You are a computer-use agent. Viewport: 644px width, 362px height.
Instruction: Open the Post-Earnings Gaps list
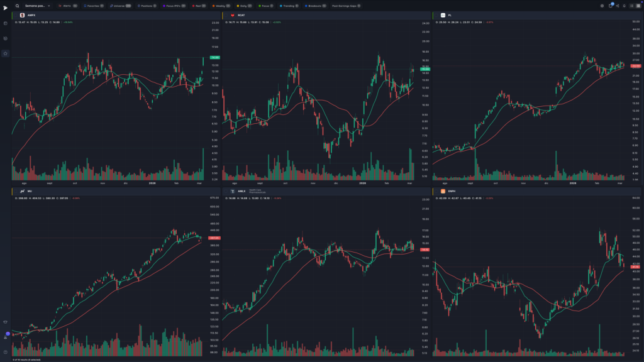pyautogui.click(x=347, y=6)
